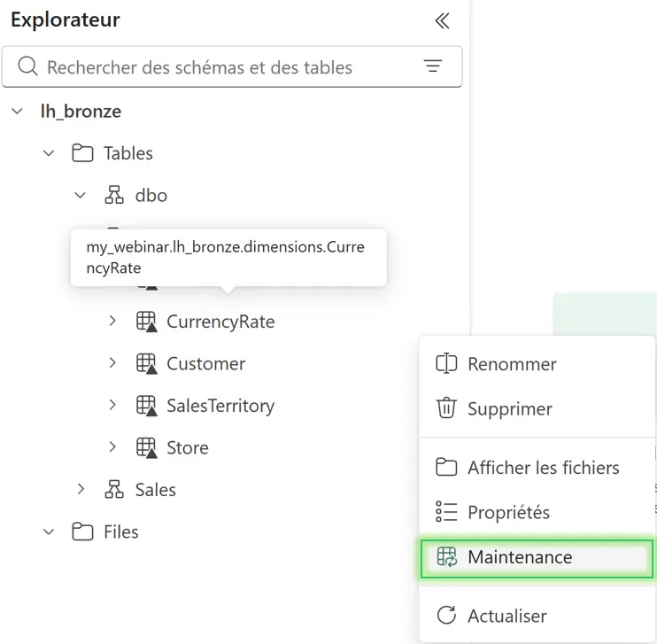Collapse the Tables folder chevron
The height and width of the screenshot is (644, 657).
(49, 153)
